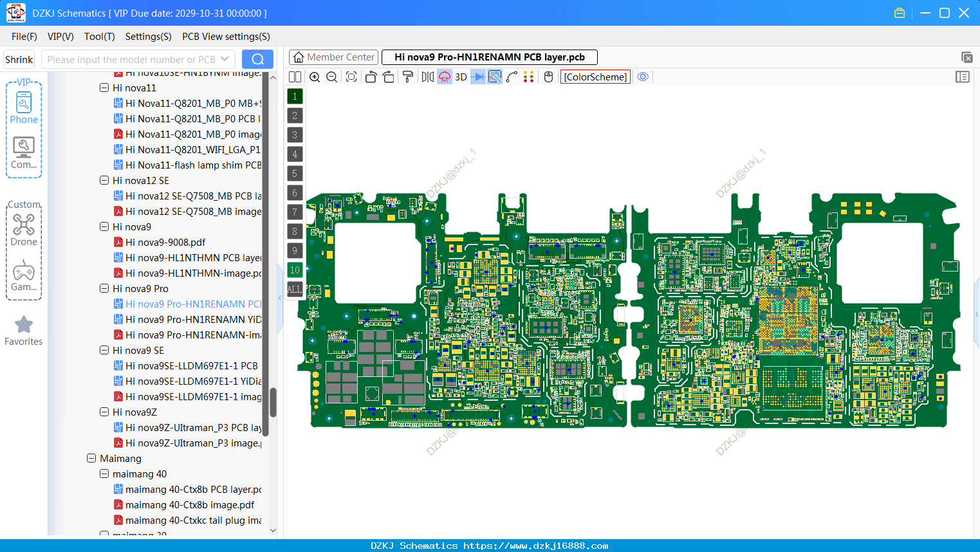
Task: Show PCB layer 7
Action: coord(295,212)
